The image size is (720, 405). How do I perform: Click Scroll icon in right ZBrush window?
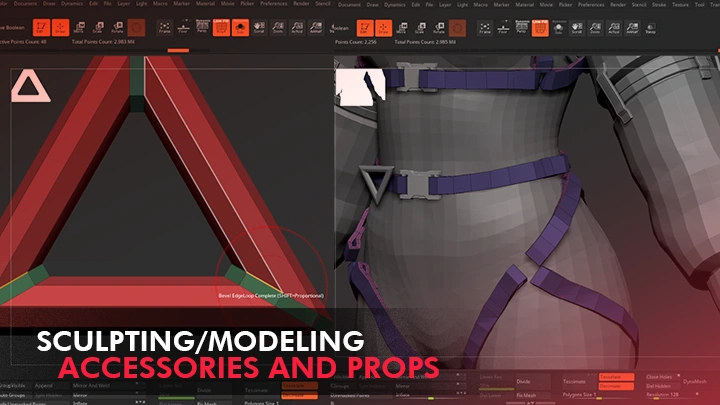pos(577,28)
